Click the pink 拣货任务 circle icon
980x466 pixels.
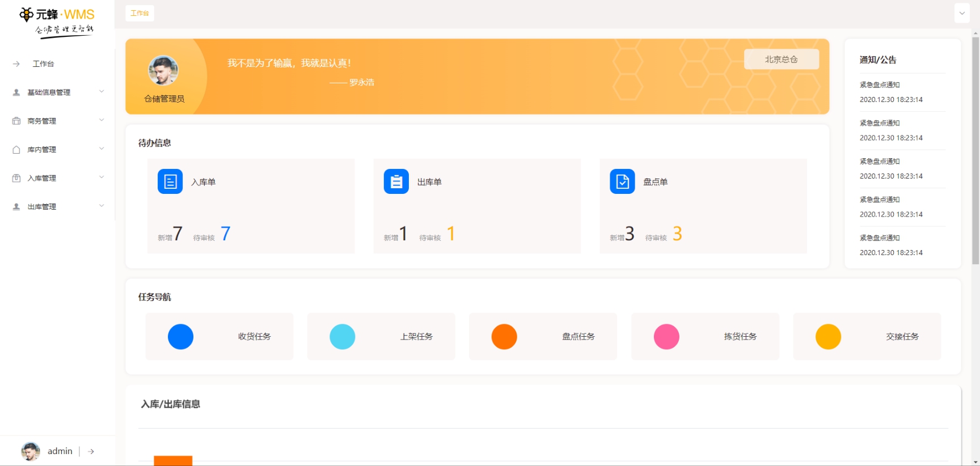[666, 337]
